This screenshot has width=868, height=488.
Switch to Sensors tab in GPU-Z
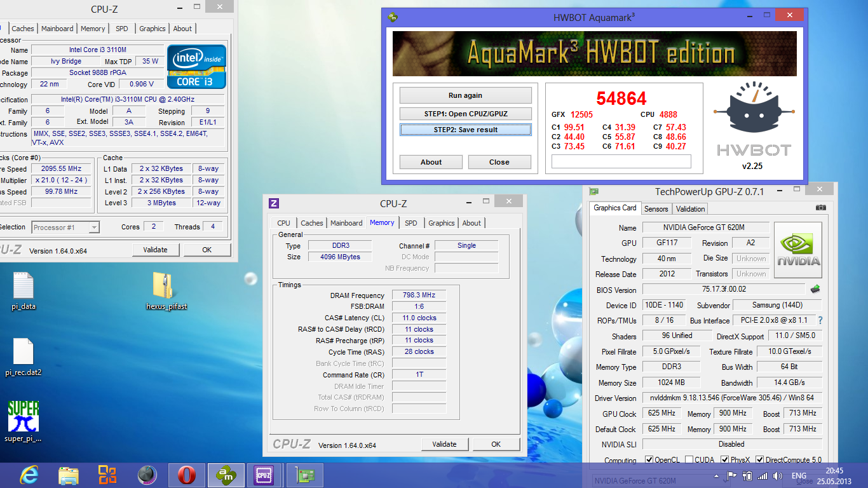pos(656,208)
